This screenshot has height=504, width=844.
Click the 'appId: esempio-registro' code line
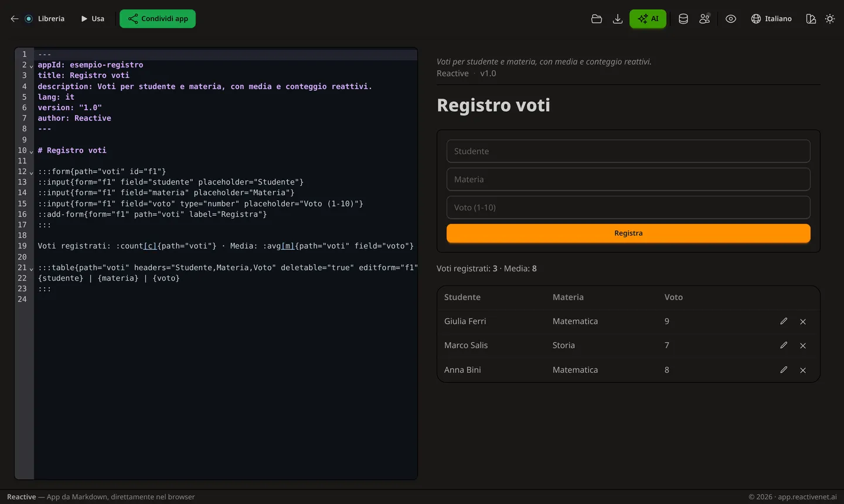pos(90,65)
